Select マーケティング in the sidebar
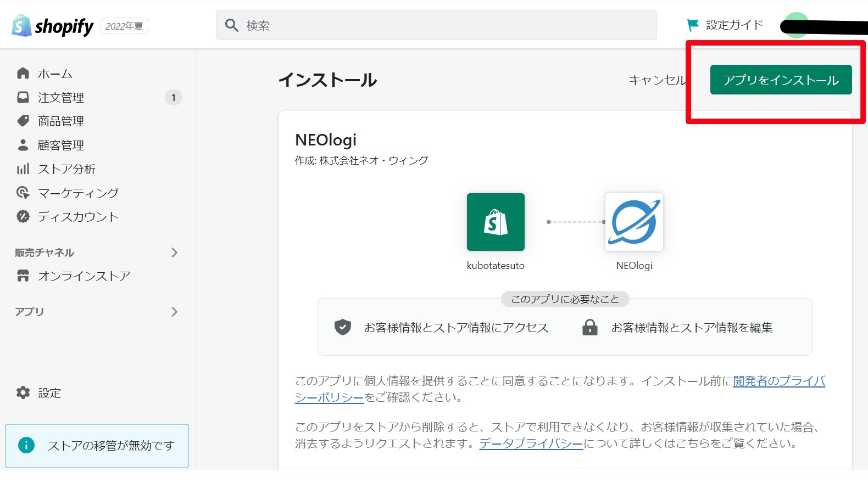Screen dimensions: 868x494 point(78,193)
